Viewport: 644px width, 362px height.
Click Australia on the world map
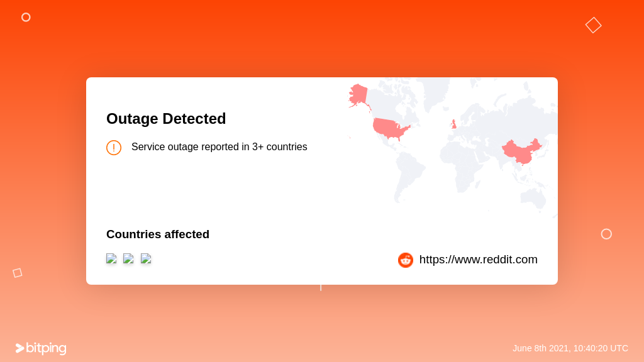[x=533, y=198]
